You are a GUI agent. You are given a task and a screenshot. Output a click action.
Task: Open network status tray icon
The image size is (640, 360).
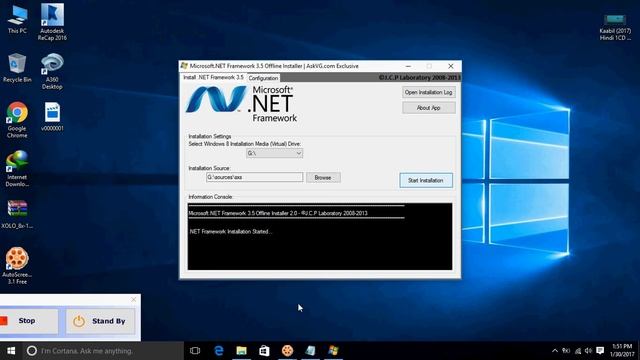[578, 351]
